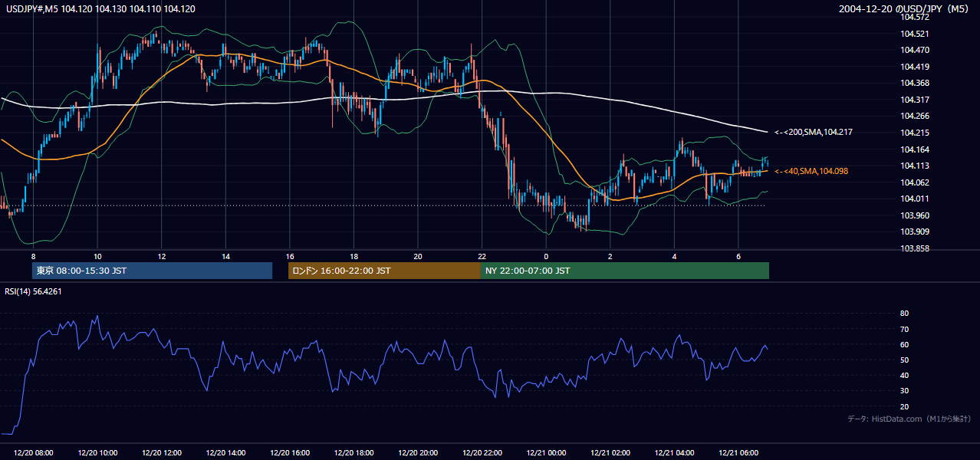980x460 pixels.
Task: Click price axis label 104.470
Action: point(916,50)
